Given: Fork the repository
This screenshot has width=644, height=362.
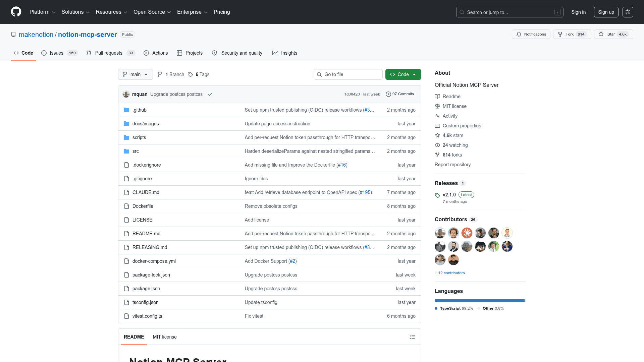Looking at the screenshot, I should coord(572,34).
